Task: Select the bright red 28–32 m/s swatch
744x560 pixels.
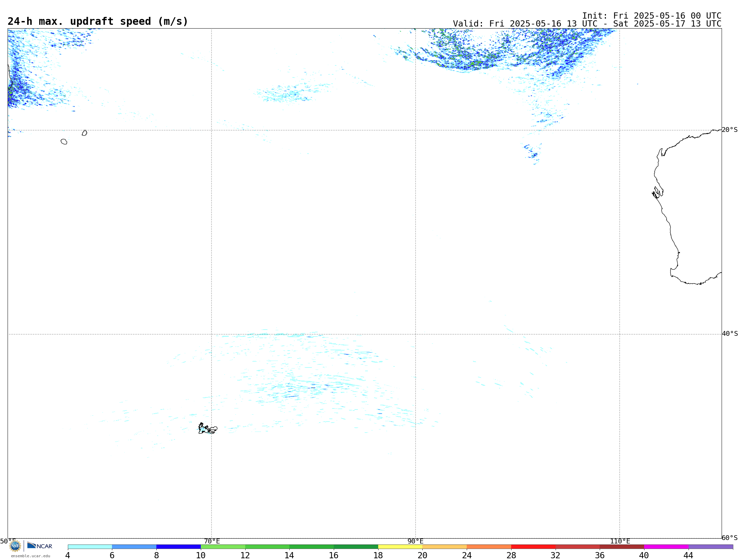Action: 533,547
